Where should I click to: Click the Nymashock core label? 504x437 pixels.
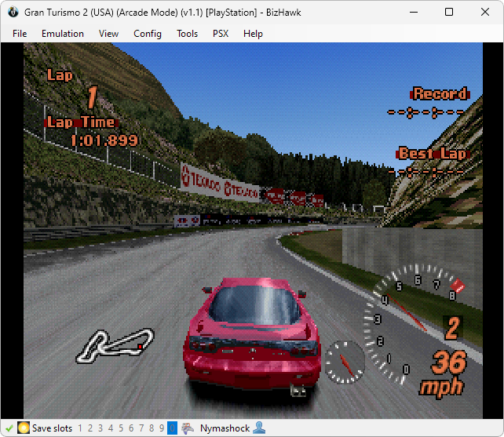point(225,428)
